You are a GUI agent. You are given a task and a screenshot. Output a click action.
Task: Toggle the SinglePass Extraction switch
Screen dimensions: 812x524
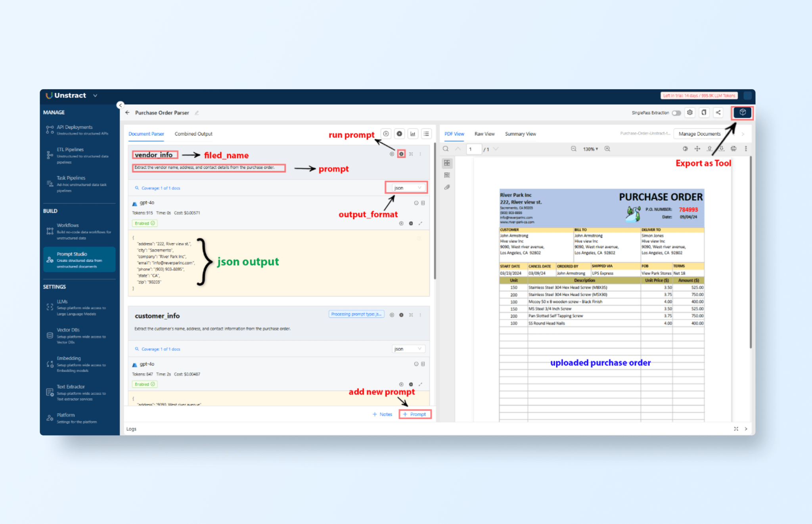[x=676, y=113]
